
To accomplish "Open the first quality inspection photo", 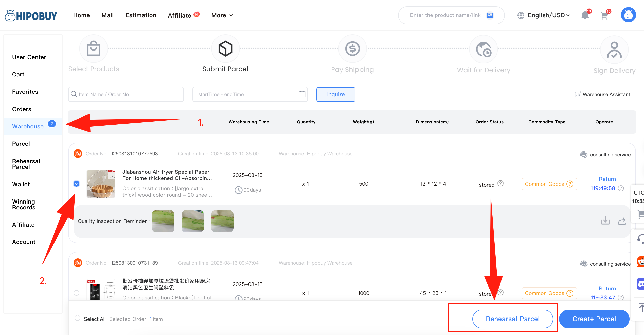I will click(x=163, y=221).
